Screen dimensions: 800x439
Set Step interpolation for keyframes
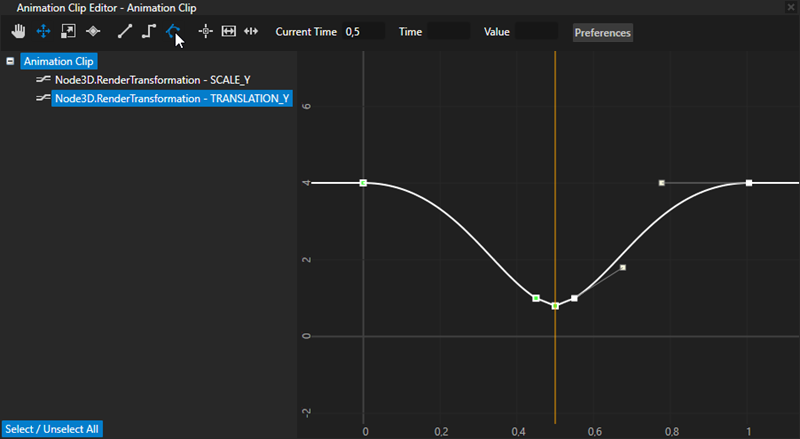[149, 32]
